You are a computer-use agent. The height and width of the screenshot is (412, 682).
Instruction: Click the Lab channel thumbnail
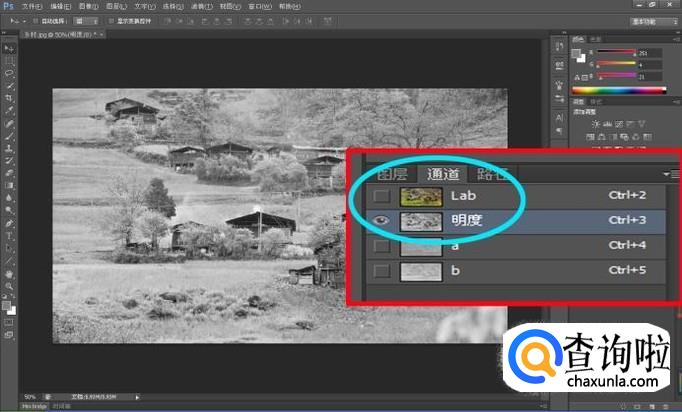click(x=419, y=196)
